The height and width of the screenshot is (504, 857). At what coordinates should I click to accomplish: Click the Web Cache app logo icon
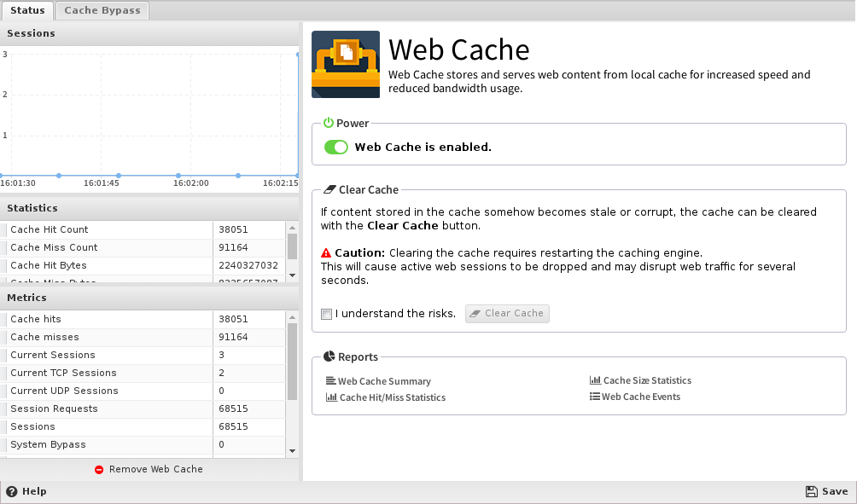point(345,65)
